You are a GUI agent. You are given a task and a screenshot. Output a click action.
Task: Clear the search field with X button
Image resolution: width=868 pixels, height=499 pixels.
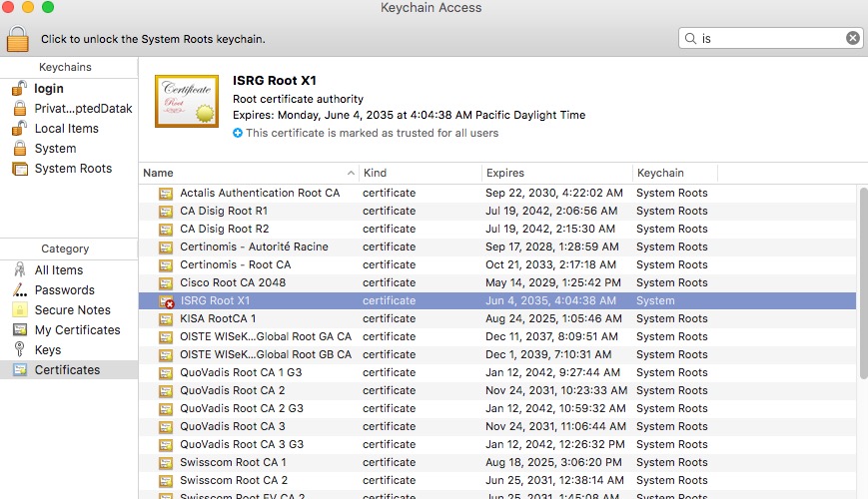click(x=852, y=38)
